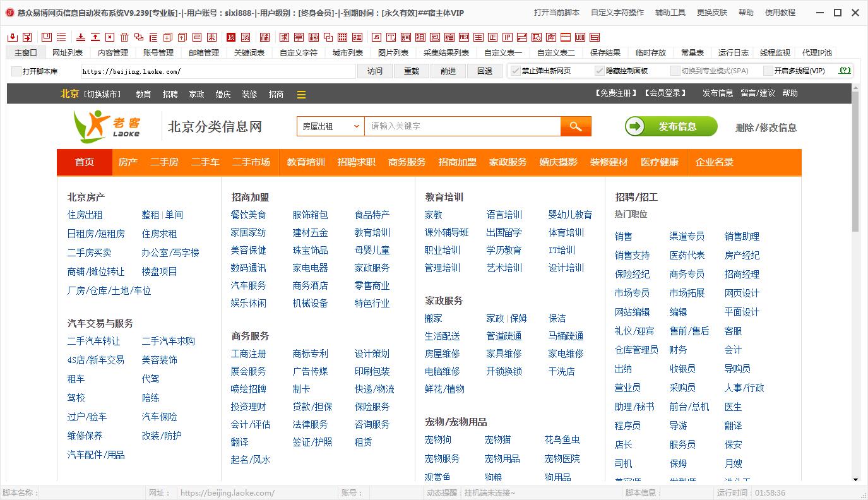Click the vertical scrollbar thumb of the webpage

coord(855,161)
